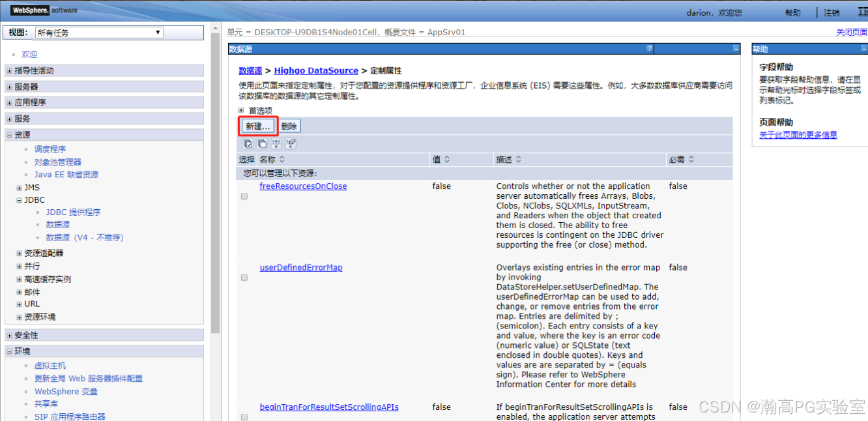Open the userDefinedErrorMap property link
The height and width of the screenshot is (421, 868).
point(301,268)
